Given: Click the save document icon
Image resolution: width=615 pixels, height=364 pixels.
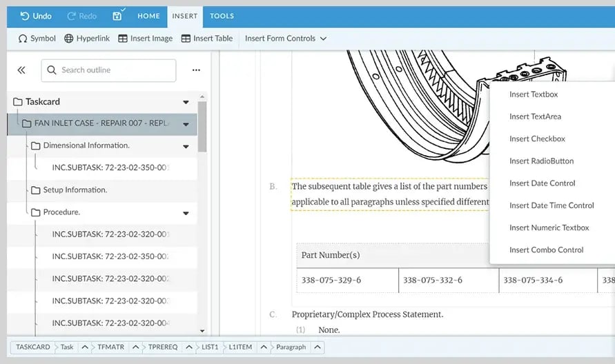Looking at the screenshot, I should 117,15.
